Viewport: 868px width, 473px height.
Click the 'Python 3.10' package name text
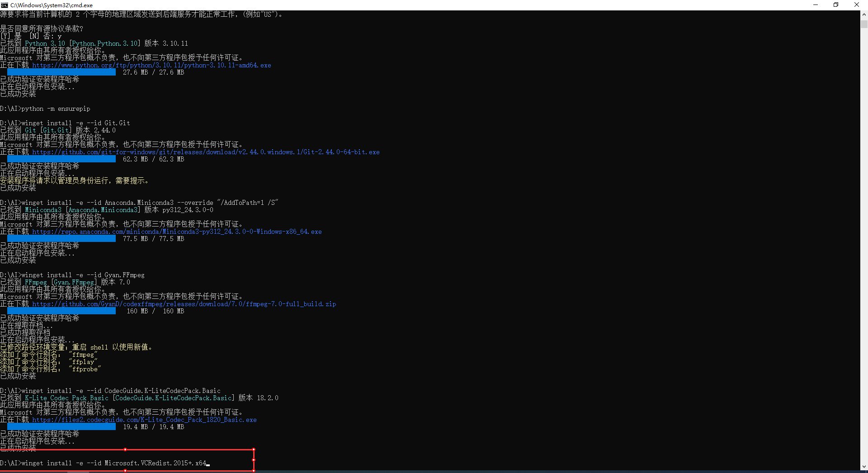tap(45, 43)
